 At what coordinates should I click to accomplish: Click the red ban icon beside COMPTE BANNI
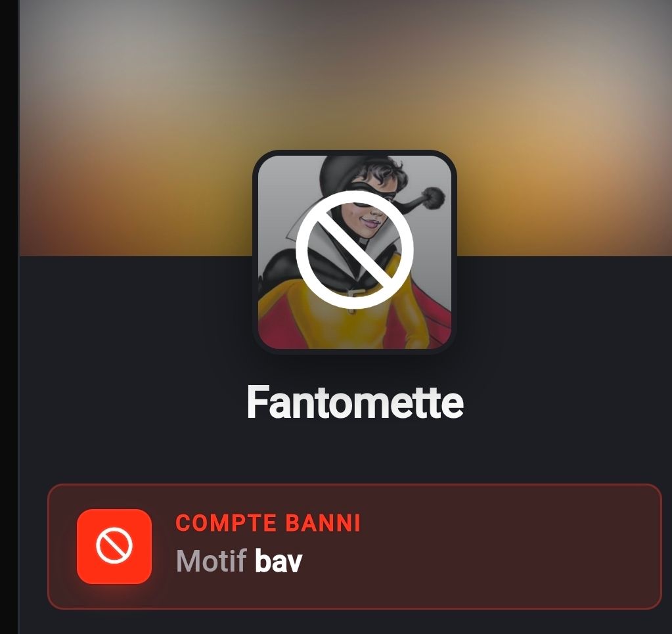click(114, 546)
